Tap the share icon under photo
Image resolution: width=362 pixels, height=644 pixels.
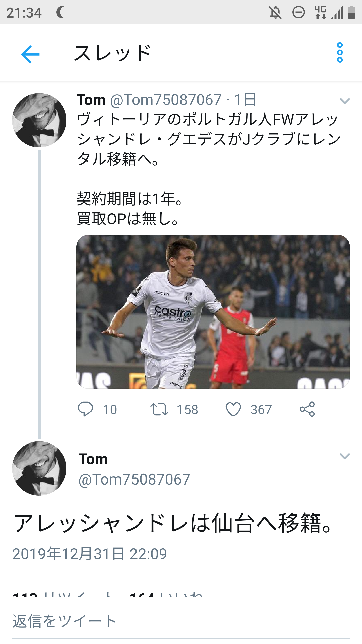(x=307, y=409)
